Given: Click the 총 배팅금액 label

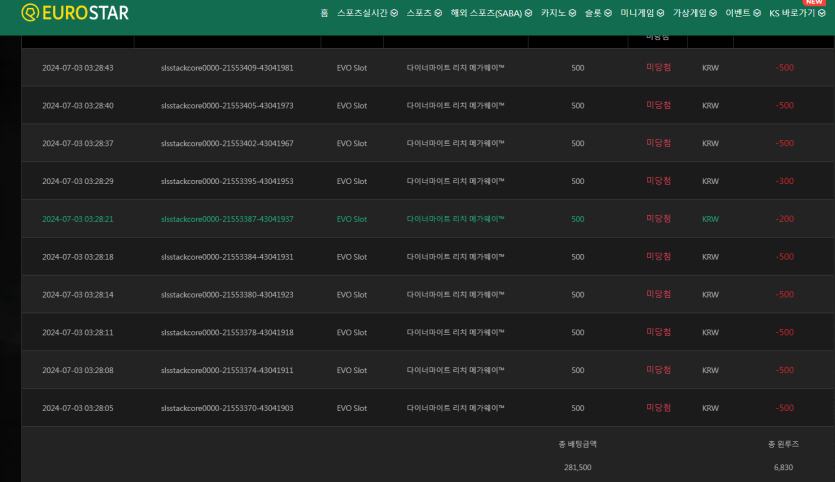Looking at the screenshot, I should [x=577, y=444].
